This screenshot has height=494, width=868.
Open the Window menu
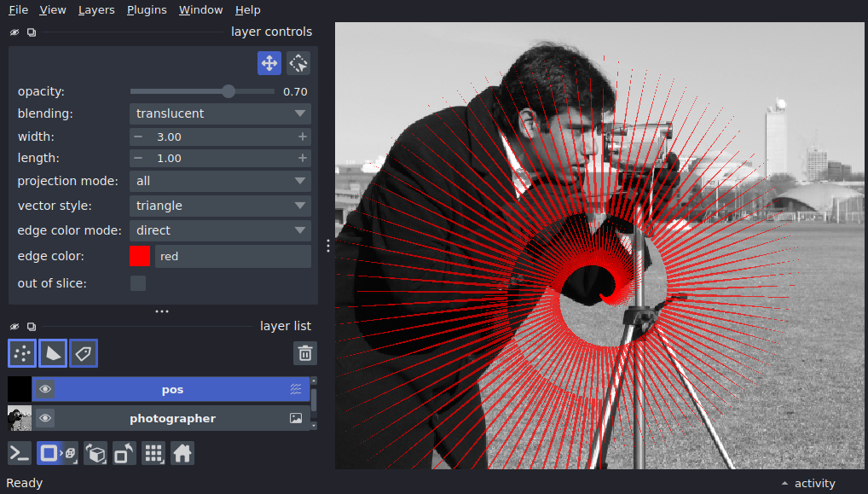tap(201, 10)
